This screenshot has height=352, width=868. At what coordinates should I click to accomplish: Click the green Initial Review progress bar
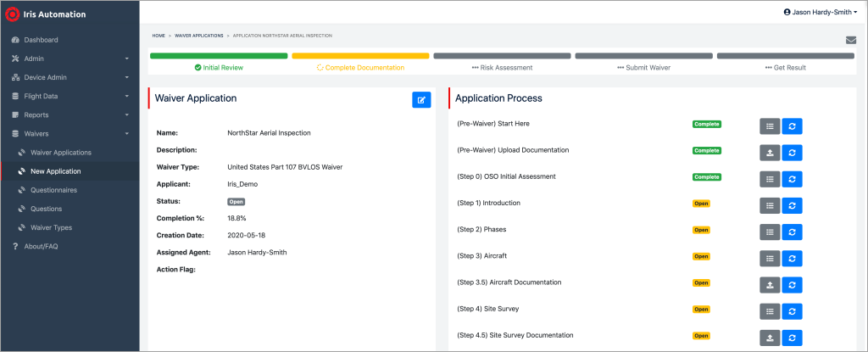pyautogui.click(x=219, y=56)
